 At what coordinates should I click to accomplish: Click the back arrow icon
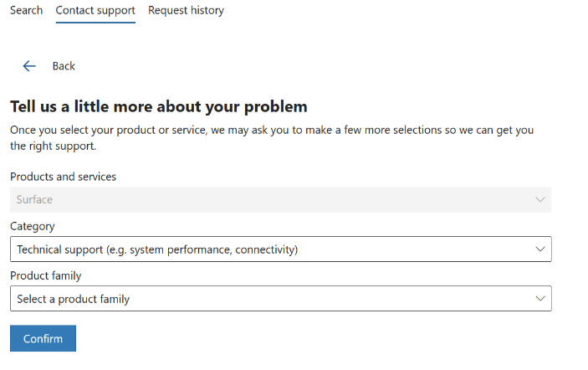point(29,66)
